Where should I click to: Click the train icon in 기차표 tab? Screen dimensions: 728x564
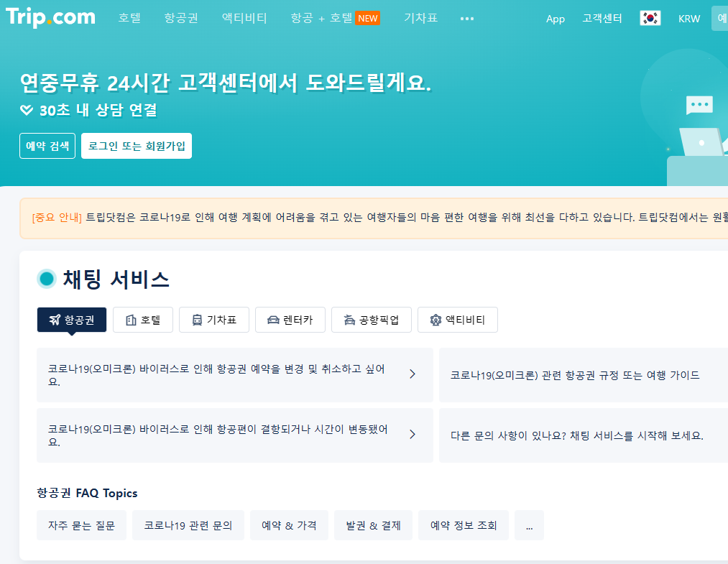click(x=197, y=320)
